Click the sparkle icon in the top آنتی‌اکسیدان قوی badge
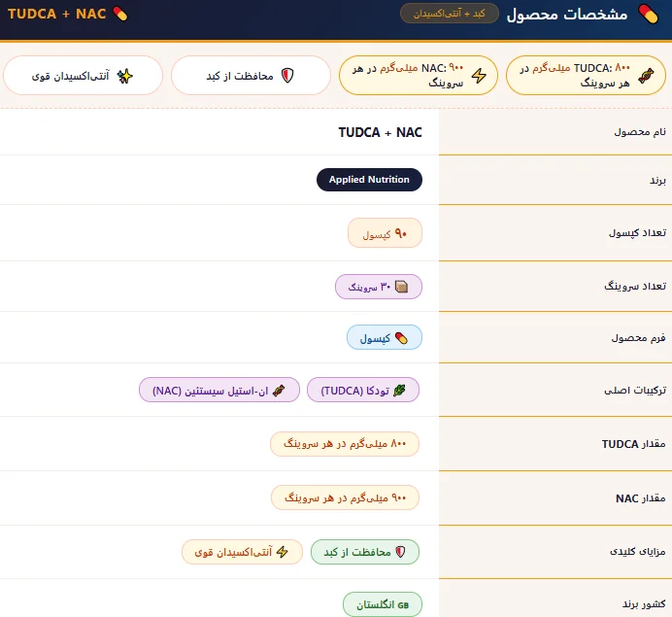Screen dimensions: 672x617 click(x=125, y=76)
